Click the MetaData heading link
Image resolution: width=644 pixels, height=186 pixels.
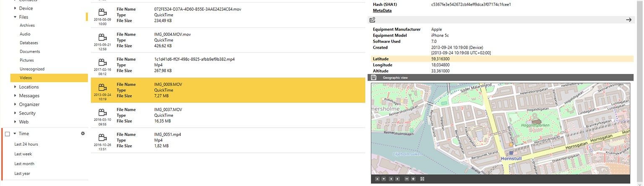point(382,10)
